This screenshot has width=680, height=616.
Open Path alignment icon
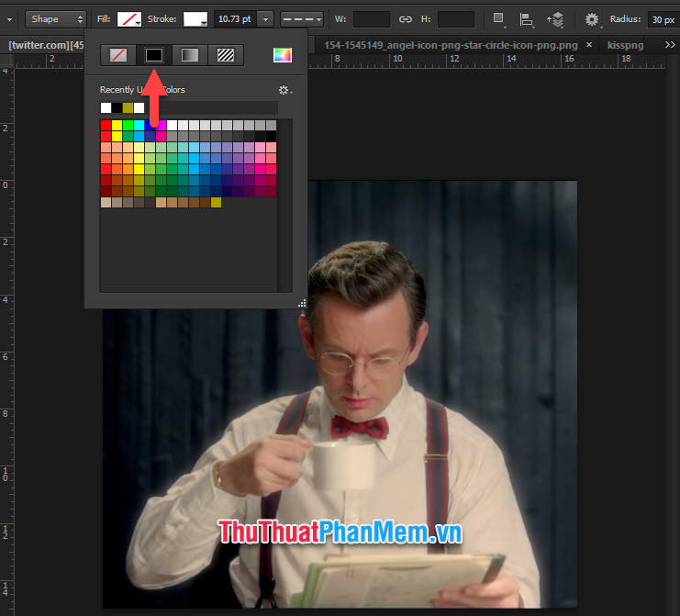(x=526, y=19)
